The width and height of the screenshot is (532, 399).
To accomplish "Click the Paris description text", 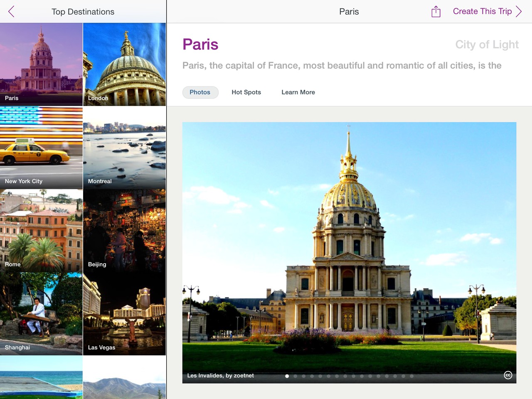I will [x=342, y=66].
